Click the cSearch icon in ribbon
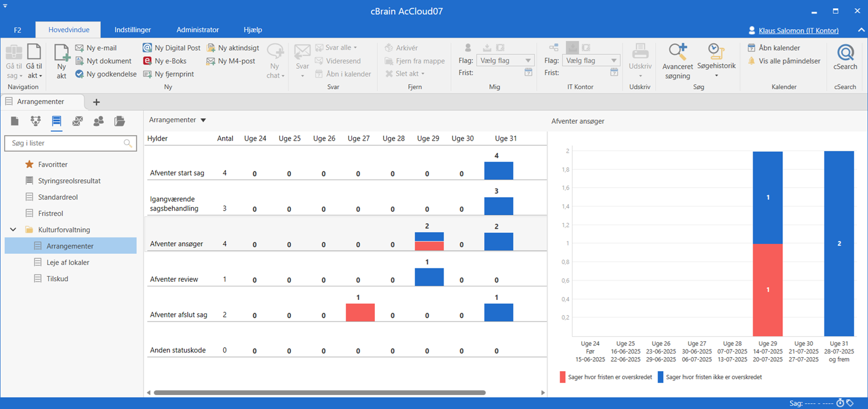The height and width of the screenshot is (409, 868). pos(845,53)
